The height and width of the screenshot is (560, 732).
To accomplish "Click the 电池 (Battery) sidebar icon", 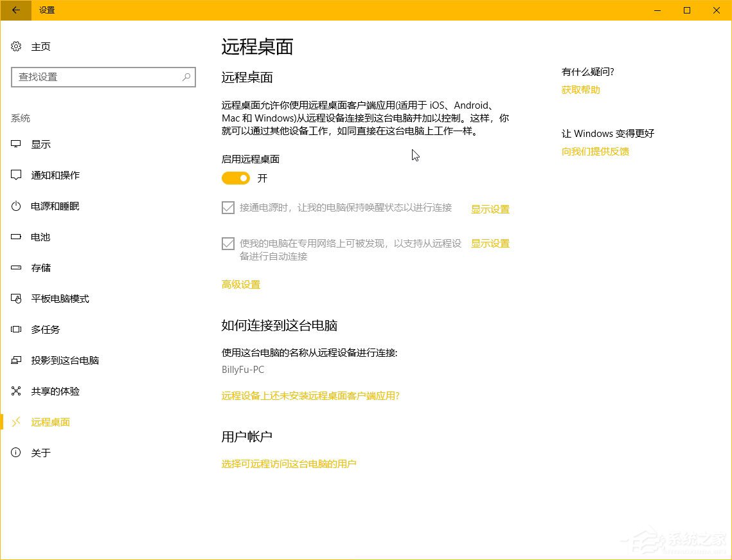I will click(x=40, y=237).
